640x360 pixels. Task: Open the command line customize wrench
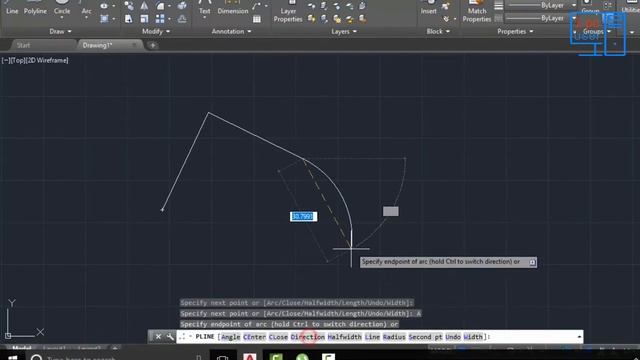[170, 337]
